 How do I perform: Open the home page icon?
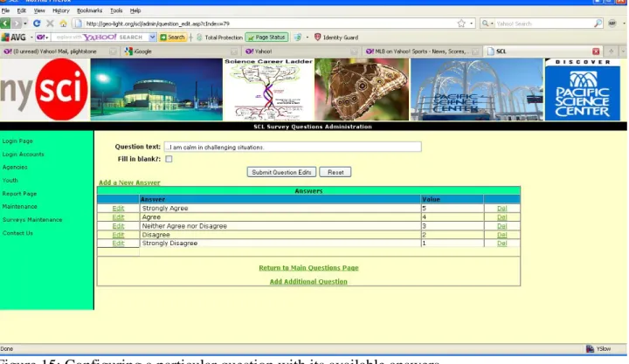[x=64, y=24]
